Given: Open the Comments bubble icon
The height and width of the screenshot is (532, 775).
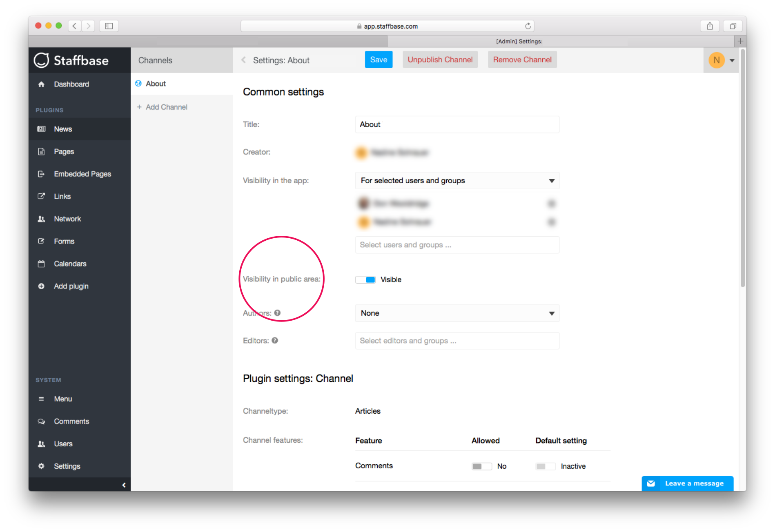Looking at the screenshot, I should coord(41,421).
